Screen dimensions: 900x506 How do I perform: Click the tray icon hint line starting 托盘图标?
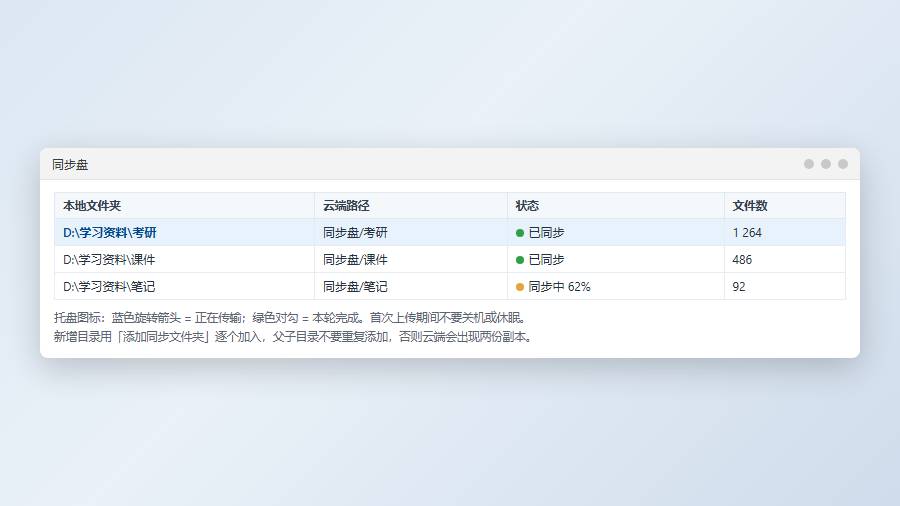(x=291, y=318)
